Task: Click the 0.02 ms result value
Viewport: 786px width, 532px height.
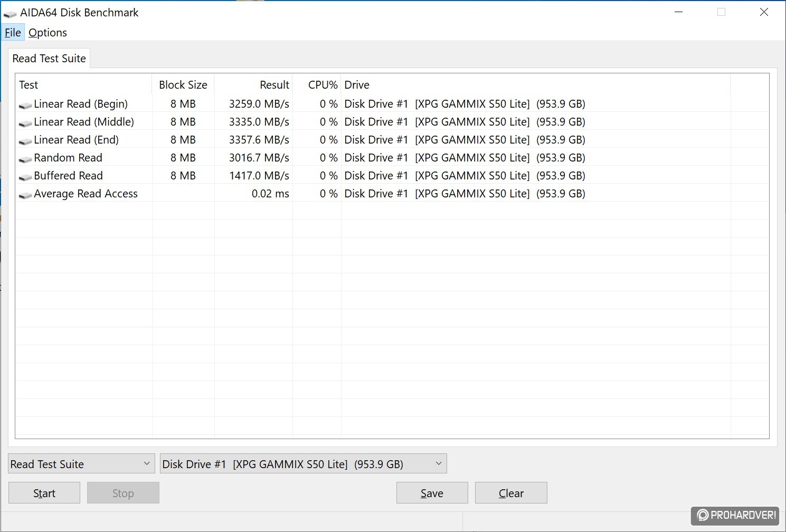Action: tap(270, 194)
